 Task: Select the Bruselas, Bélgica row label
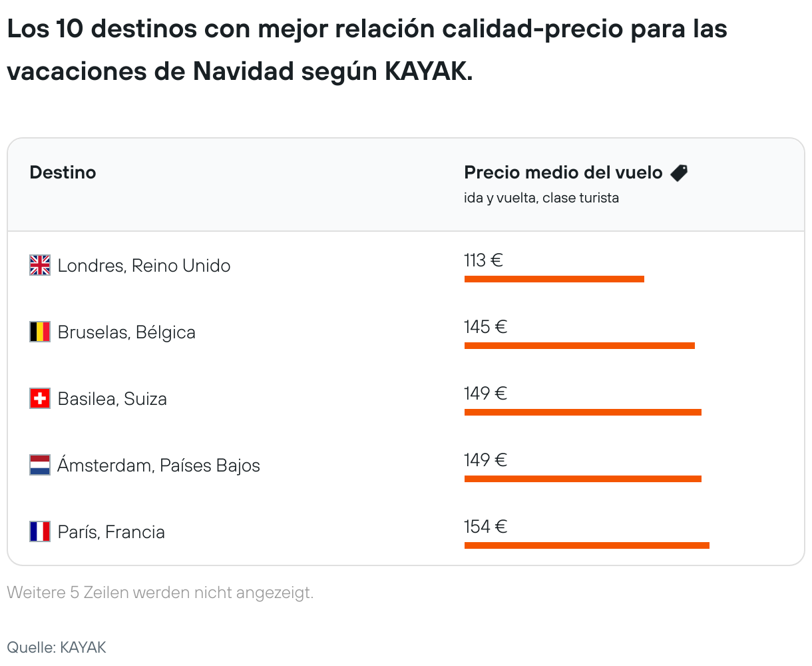pyautogui.click(x=126, y=332)
